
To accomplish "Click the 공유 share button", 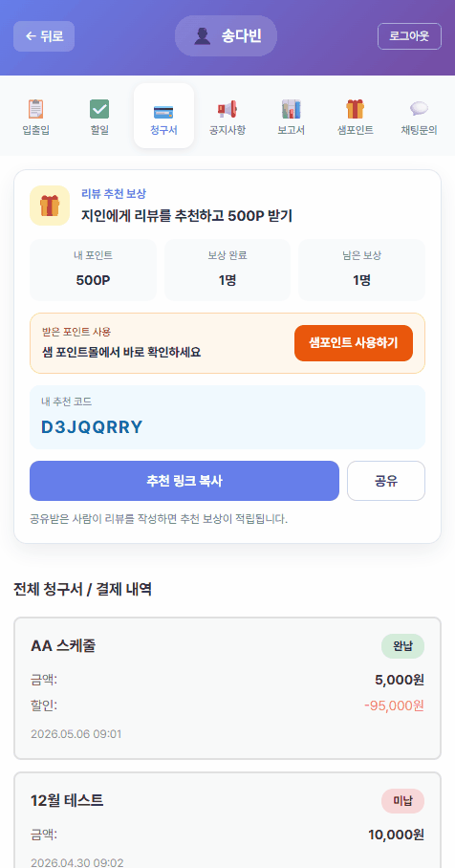I will pos(386,481).
